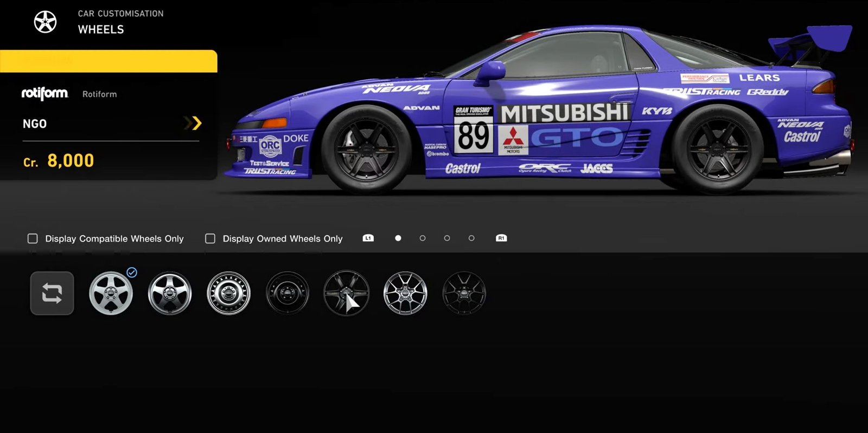Click the CAR CUSTOMISATION title

click(x=120, y=14)
